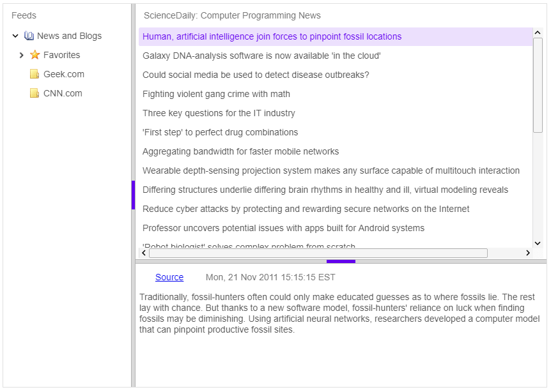This screenshot has height=392, width=551.
Task: Select 'Three key questions for the IT industry'
Action: click(219, 114)
